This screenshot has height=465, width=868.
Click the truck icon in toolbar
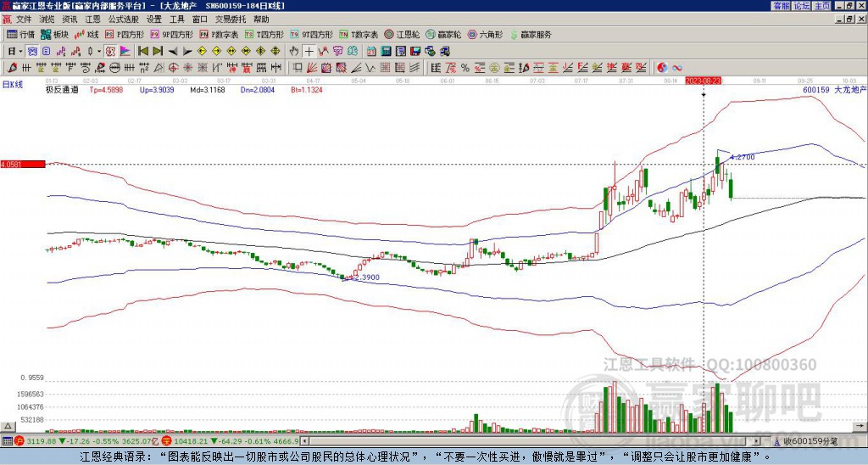click(x=444, y=52)
